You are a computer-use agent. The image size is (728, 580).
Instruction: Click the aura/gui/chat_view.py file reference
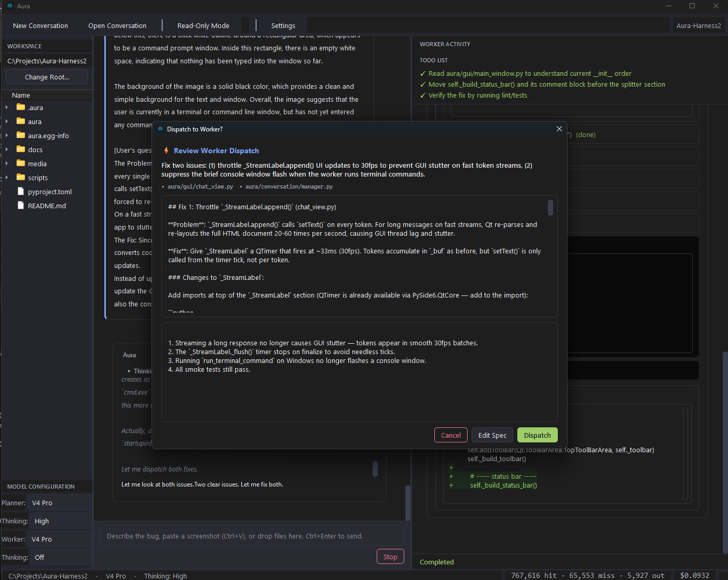click(x=200, y=186)
